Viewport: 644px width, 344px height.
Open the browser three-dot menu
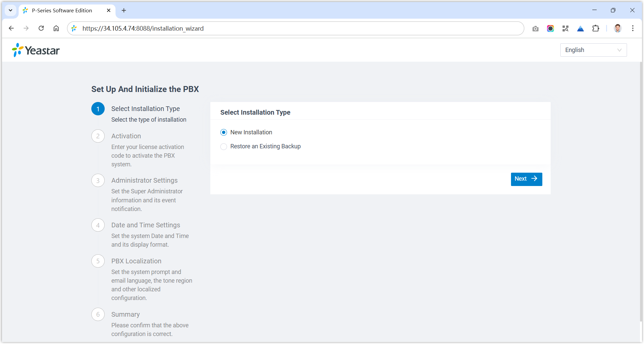pos(633,29)
